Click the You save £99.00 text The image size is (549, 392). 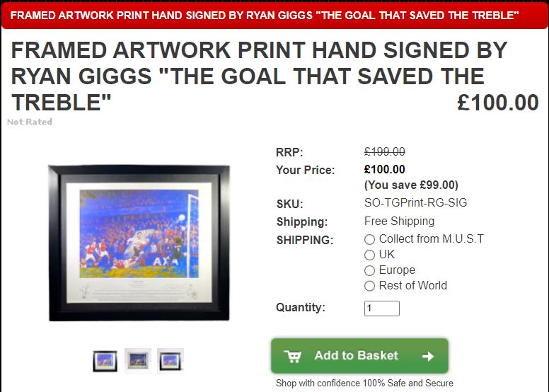(411, 185)
